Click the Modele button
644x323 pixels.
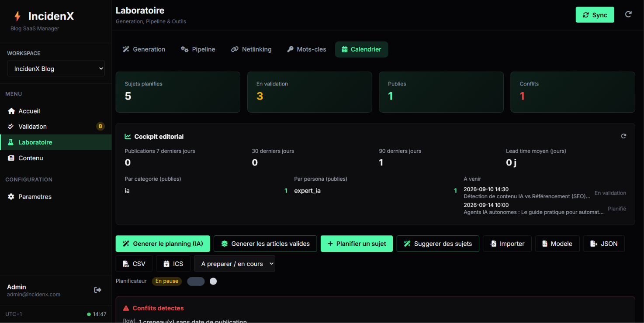(557, 244)
